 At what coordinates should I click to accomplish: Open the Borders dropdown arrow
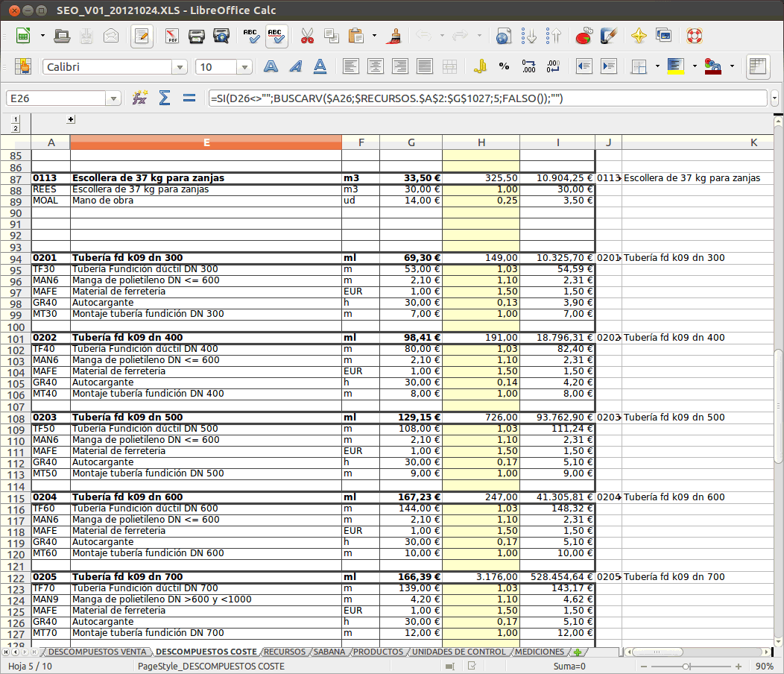(657, 66)
